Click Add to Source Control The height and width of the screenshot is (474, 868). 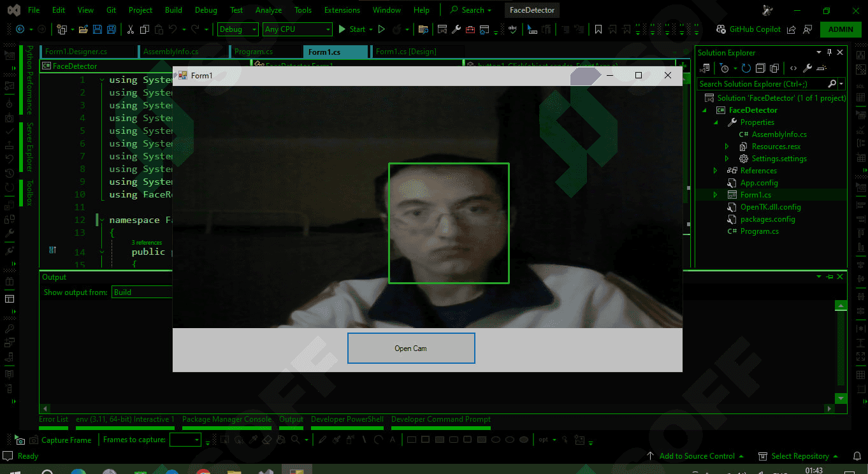coord(695,456)
